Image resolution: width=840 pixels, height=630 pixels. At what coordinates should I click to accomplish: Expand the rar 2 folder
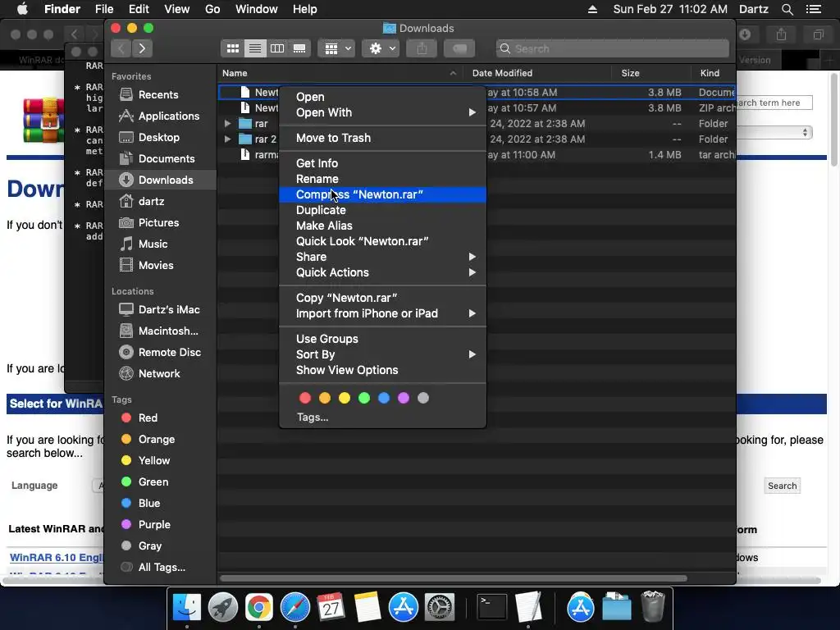tap(228, 139)
